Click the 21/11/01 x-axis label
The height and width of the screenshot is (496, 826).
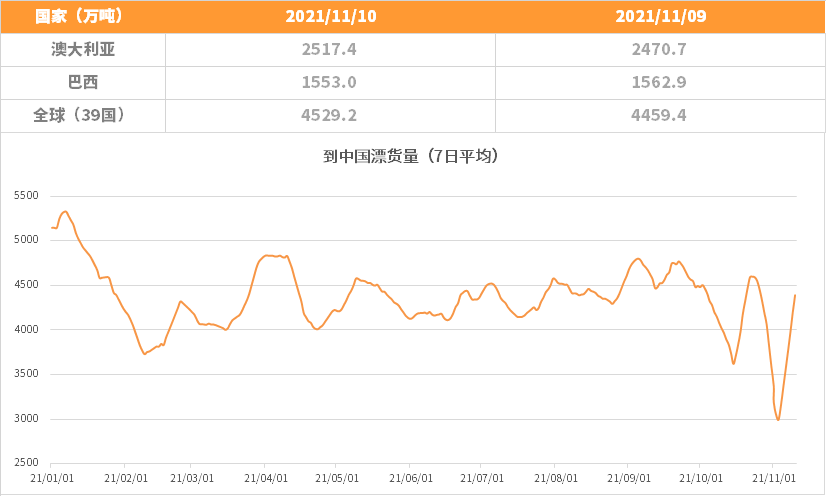coord(773,478)
